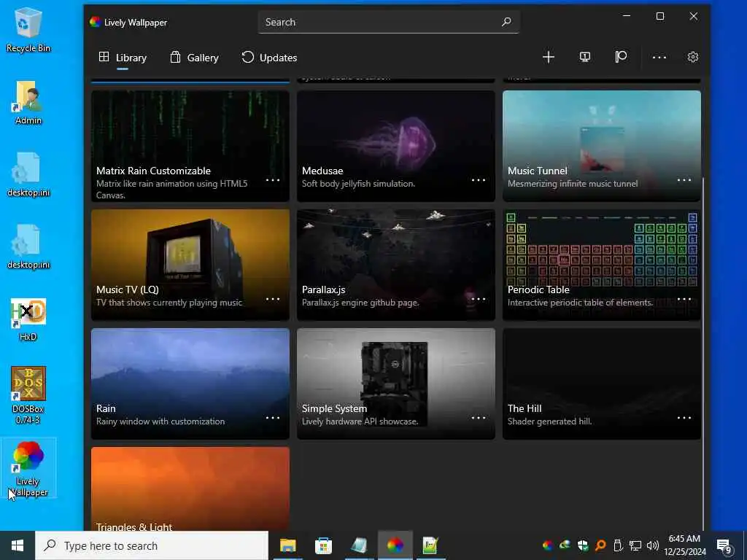Focus the Lively Wallpaper search field
Screen dimensions: 747x560
pyautogui.click(x=388, y=22)
